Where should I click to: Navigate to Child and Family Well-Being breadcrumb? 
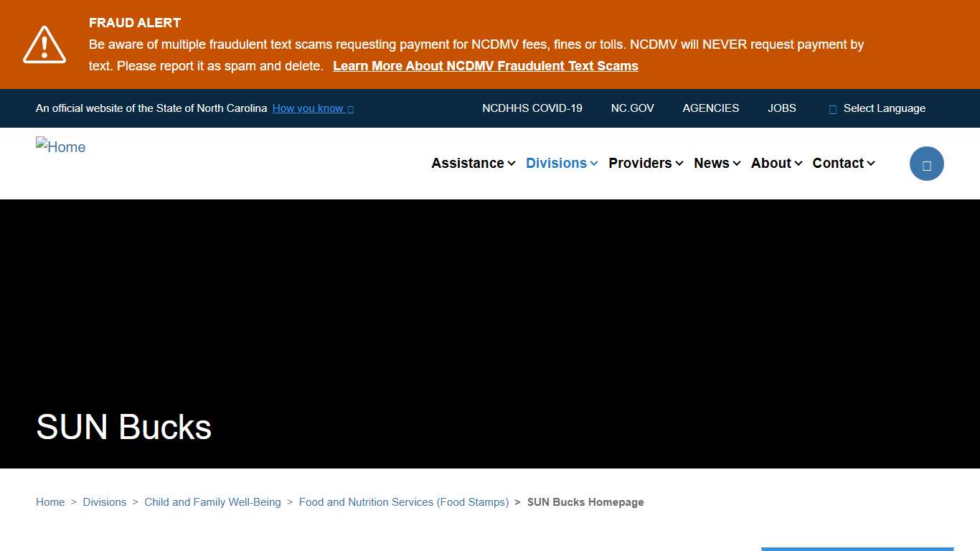click(212, 502)
